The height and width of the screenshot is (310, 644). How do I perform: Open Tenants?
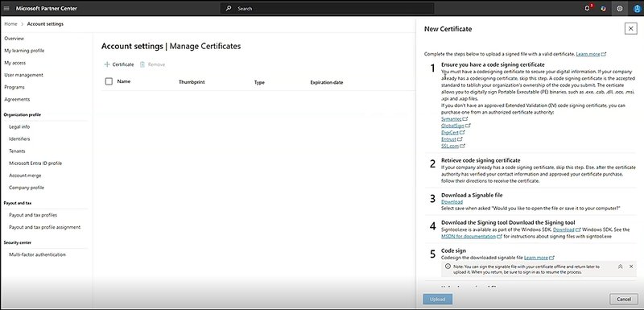pos(17,151)
